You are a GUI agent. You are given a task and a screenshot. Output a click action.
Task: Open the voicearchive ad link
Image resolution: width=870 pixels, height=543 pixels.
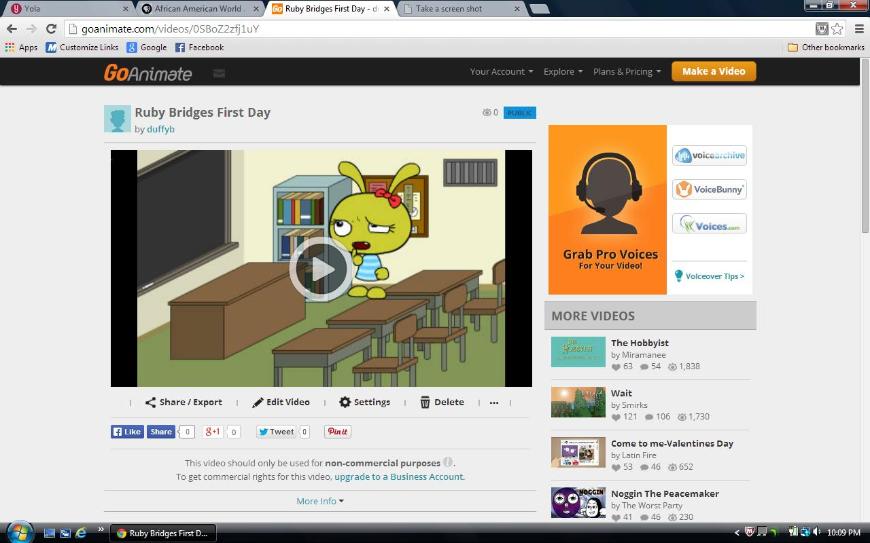709,155
